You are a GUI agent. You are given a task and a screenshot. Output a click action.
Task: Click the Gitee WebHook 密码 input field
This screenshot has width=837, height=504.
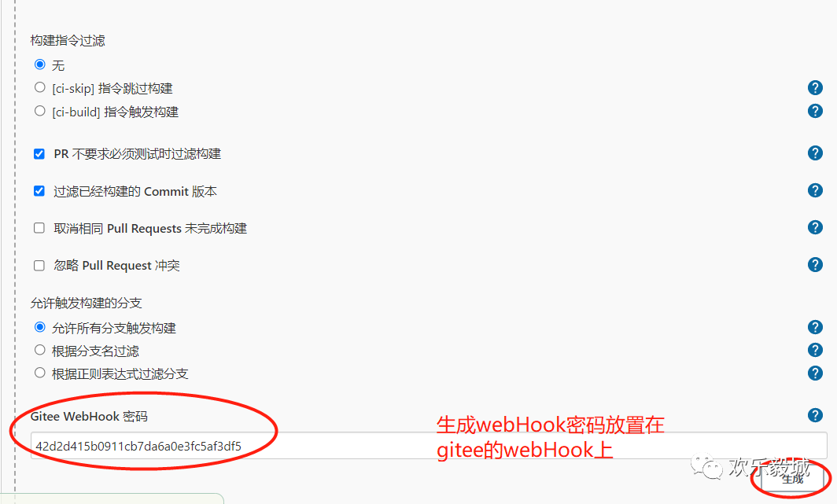(x=429, y=446)
